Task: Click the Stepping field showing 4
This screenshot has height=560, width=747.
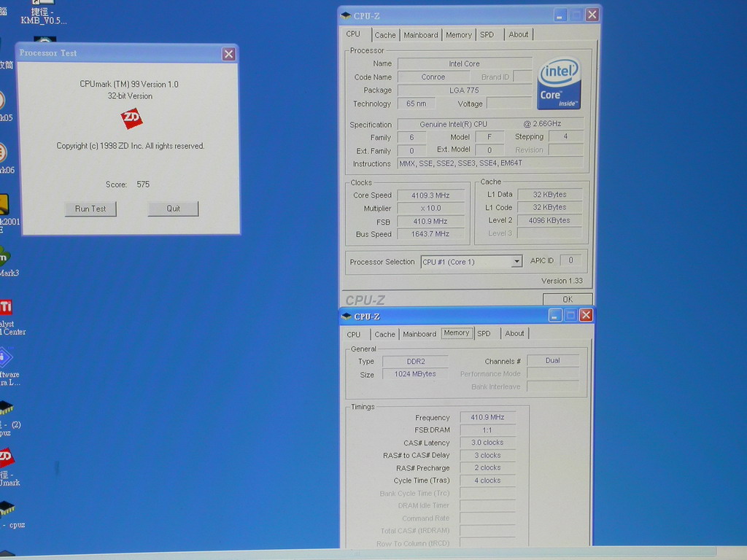Action: 566,136
